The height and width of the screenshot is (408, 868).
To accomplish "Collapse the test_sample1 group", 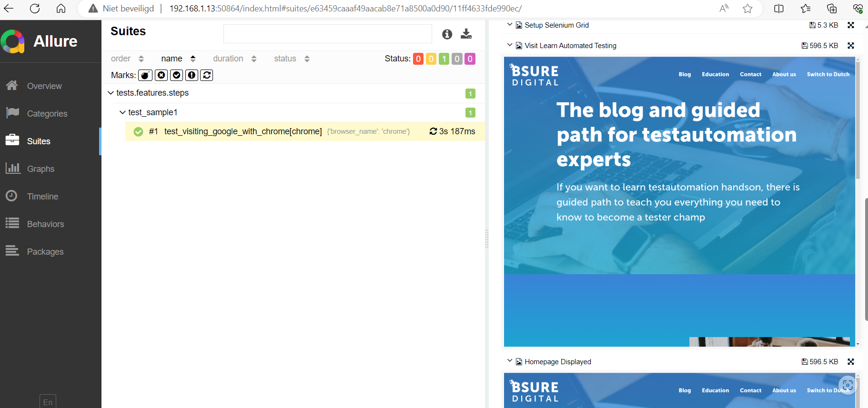I will click(x=122, y=112).
